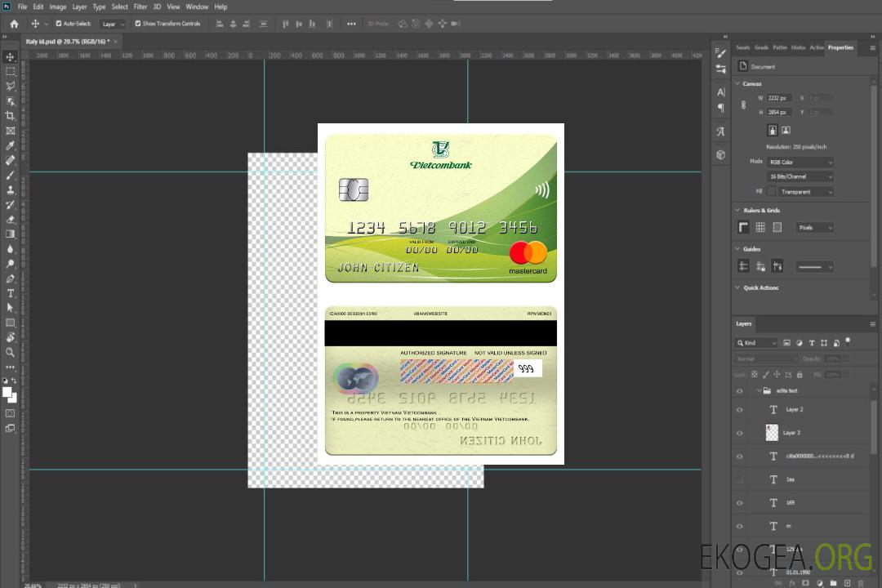Select the Gradient tool
The height and width of the screenshot is (588, 882).
(10, 234)
